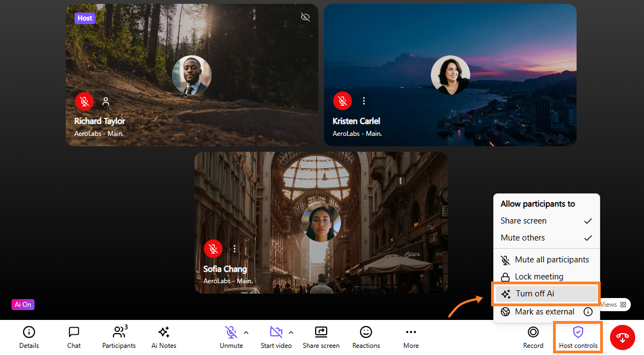Viewport: 644px width, 355px height.
Task: Click the Ai On badge
Action: [23, 305]
